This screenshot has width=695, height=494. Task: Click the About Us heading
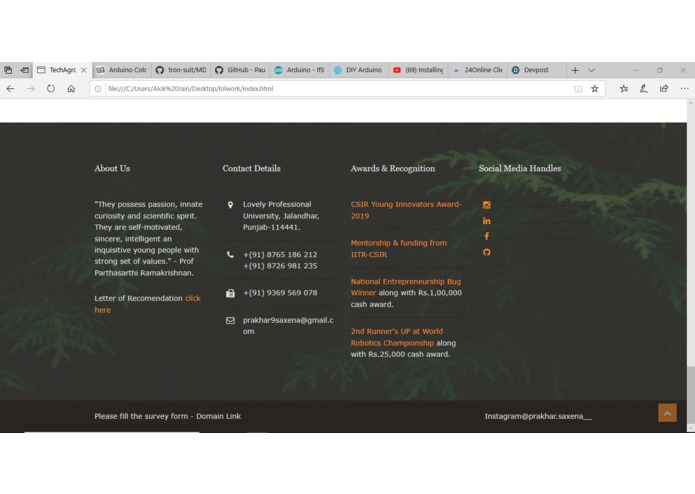click(112, 168)
